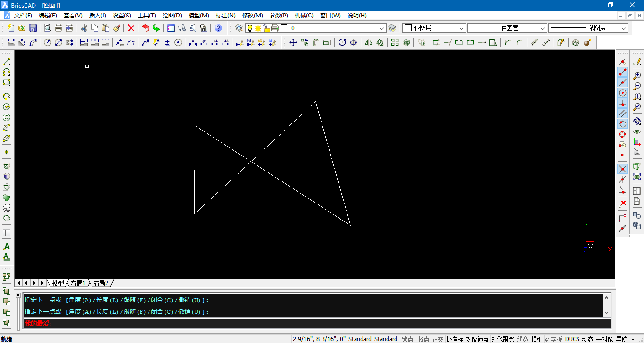
Task: Save the drawing with the floppy disk icon
Action: 33,28
